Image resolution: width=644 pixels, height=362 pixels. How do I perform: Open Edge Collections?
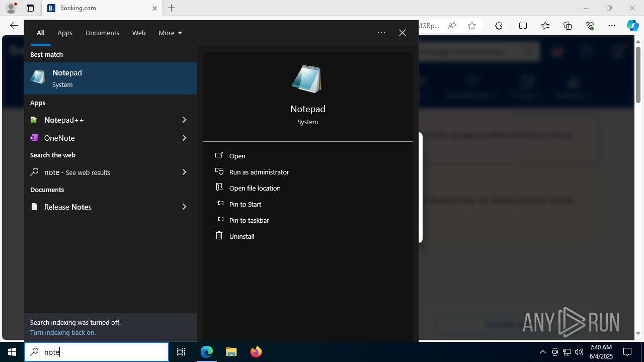(568, 26)
